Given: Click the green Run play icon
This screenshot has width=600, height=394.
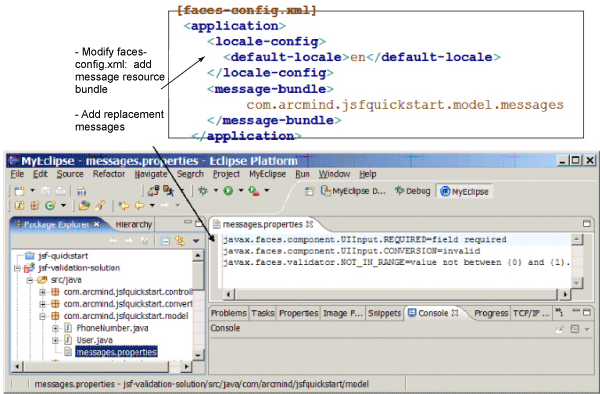Looking at the screenshot, I should (x=228, y=190).
